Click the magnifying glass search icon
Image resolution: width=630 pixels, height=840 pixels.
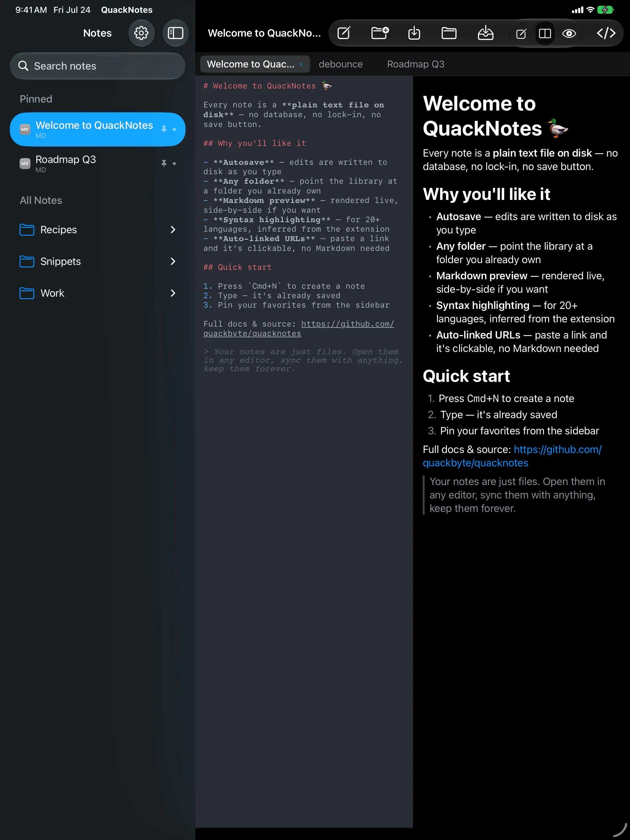click(x=24, y=66)
